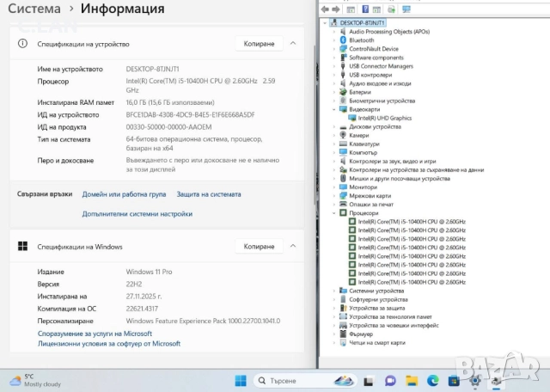Open Допълнителни системни настройки link

point(137,214)
